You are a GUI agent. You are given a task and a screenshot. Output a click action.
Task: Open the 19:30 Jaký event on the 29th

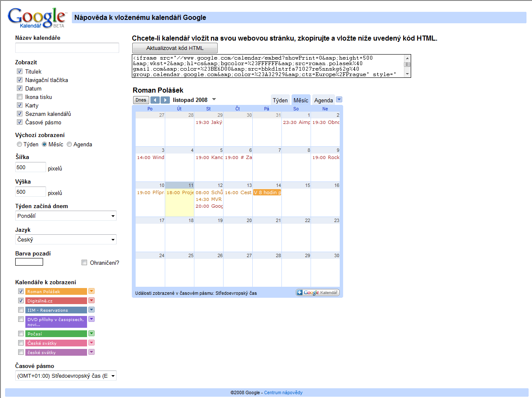pos(209,123)
